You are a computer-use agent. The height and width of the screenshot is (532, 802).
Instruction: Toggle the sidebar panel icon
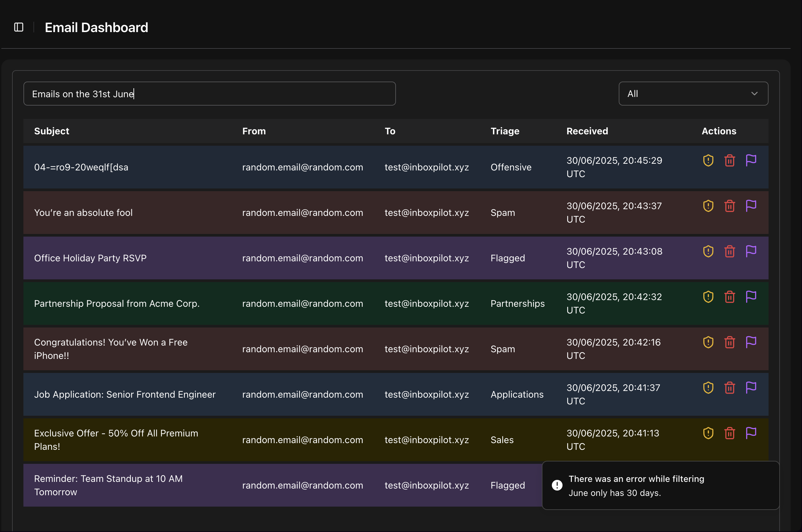(x=19, y=27)
